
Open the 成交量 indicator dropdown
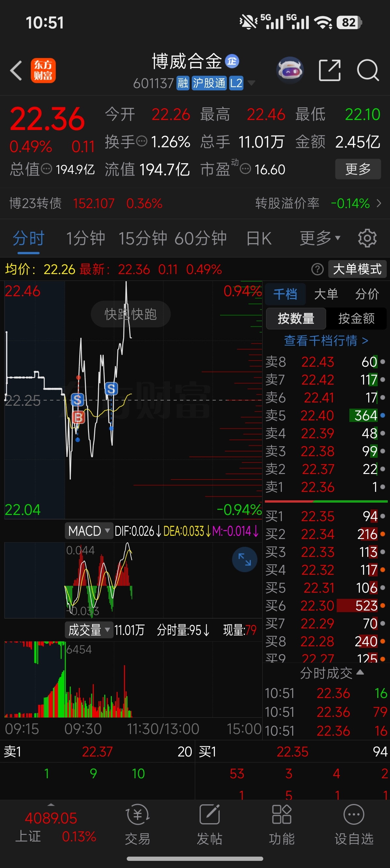click(89, 630)
